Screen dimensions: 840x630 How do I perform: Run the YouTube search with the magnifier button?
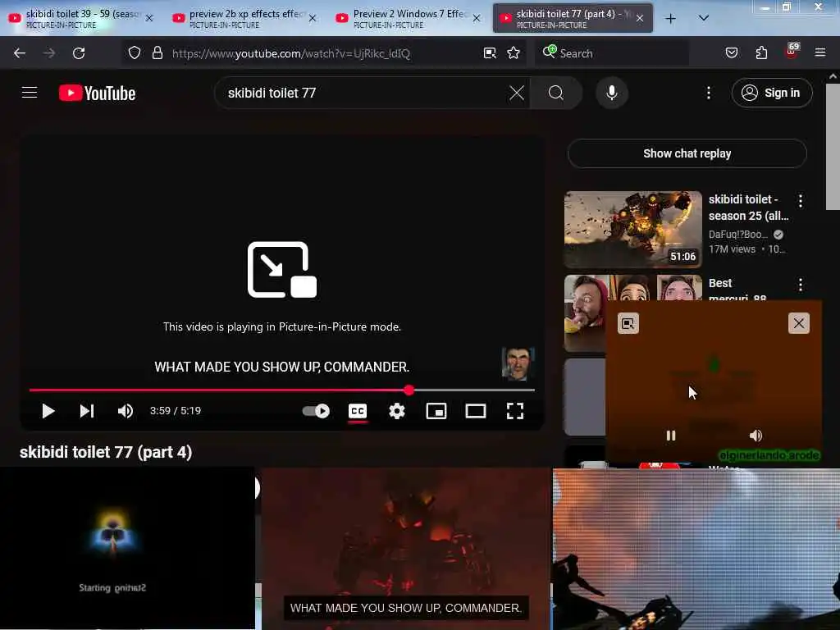[556, 93]
